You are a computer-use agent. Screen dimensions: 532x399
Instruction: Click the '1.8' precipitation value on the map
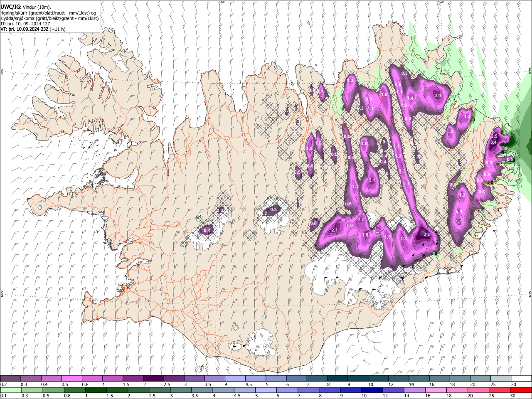365,235
